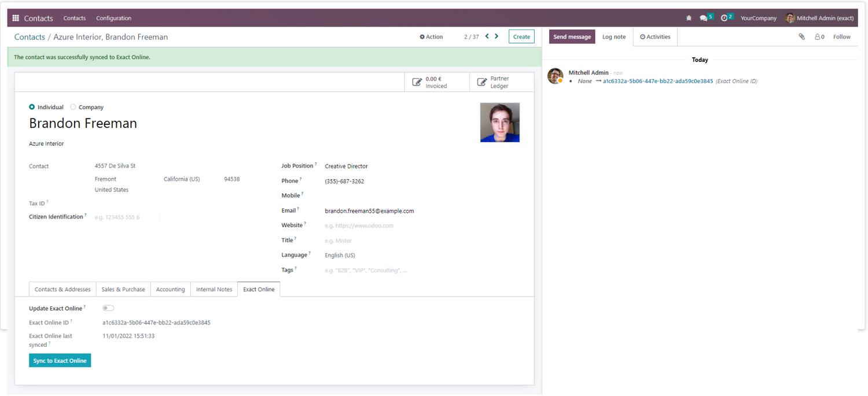The width and height of the screenshot is (868, 396).
Task: Switch to the Sales & Purchase tab
Action: pos(123,290)
